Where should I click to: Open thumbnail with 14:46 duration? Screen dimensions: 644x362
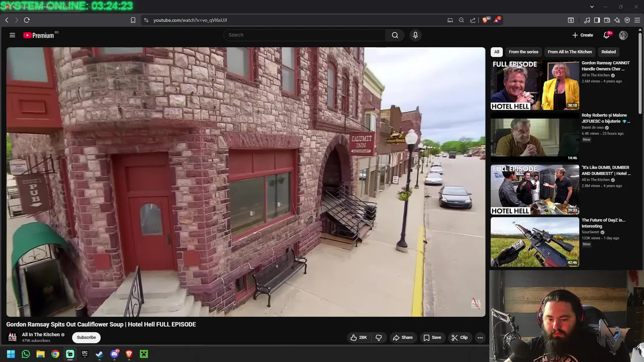pos(535,137)
